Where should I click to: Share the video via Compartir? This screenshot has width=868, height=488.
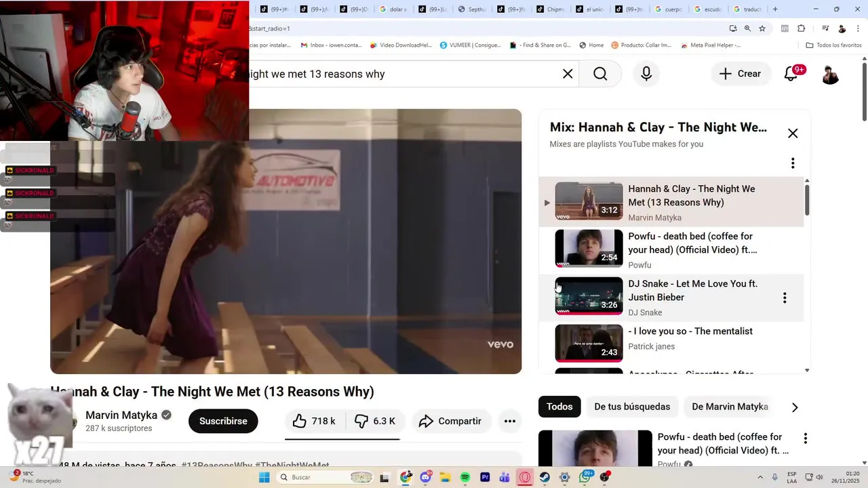click(450, 421)
